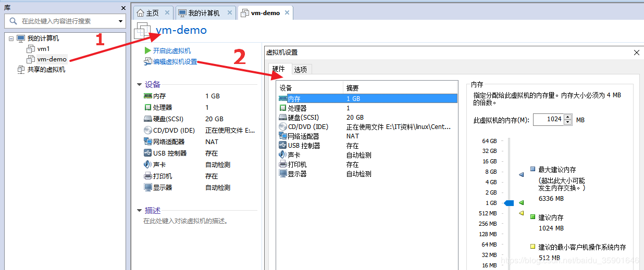
Task: Click the USB controller icon in summary panel
Action: coord(148,153)
